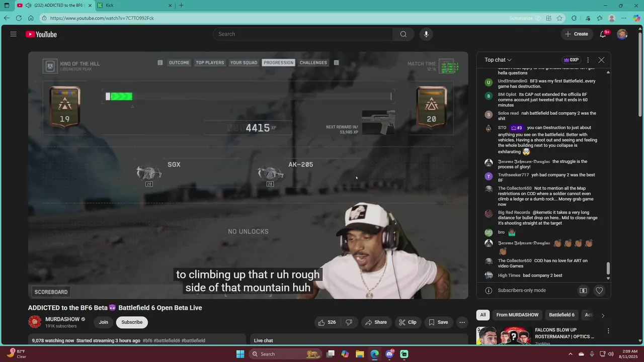This screenshot has width=644, height=362.
Task: Open the Copilot sidebar icon
Action: (x=636, y=18)
